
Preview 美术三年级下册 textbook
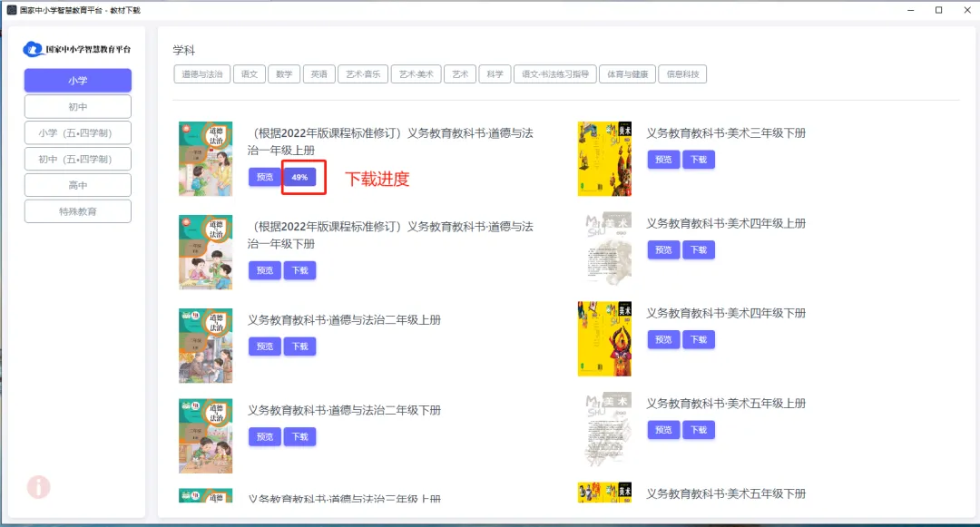pyautogui.click(x=663, y=160)
